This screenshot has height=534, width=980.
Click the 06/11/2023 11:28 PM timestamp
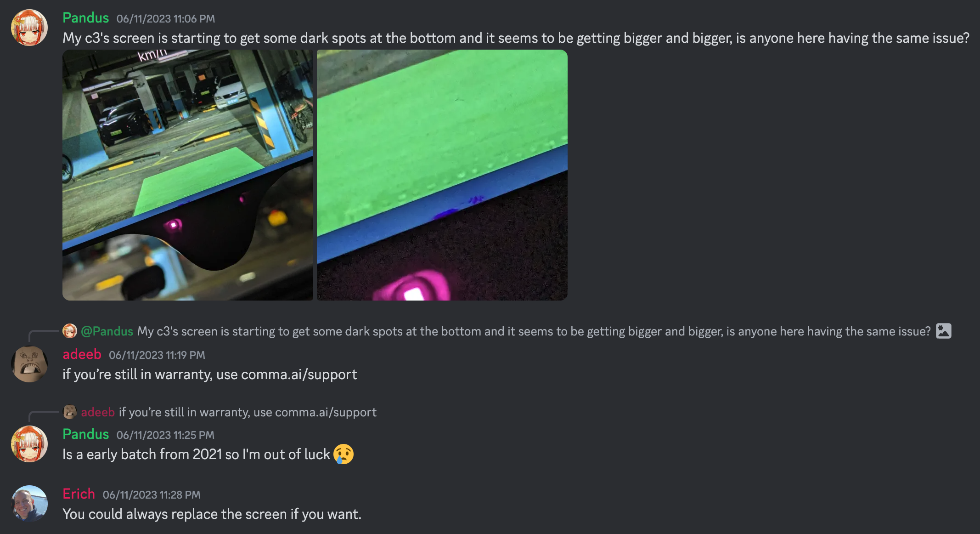[x=152, y=495]
